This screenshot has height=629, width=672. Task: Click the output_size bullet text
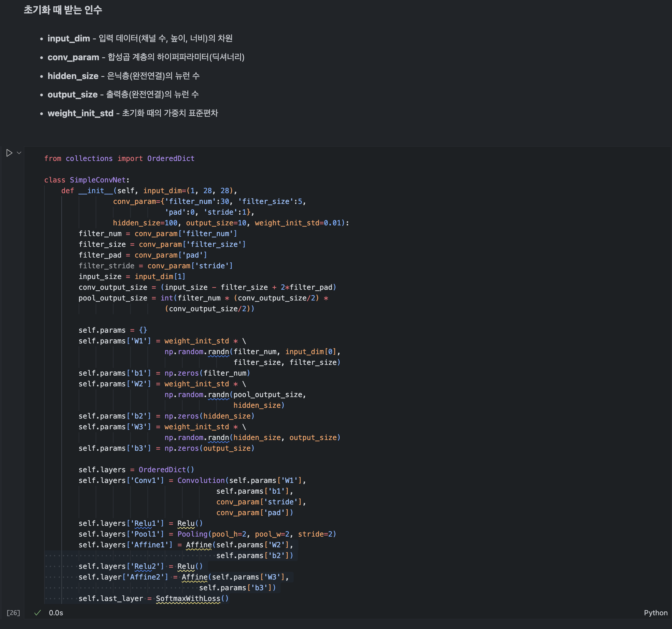[123, 94]
